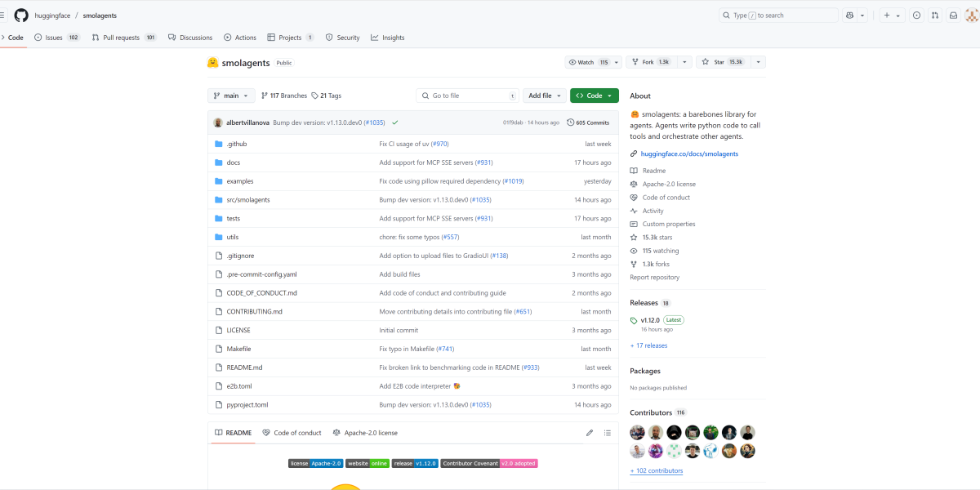Switch to the Issues tab
The image size is (980, 490).
coord(57,38)
